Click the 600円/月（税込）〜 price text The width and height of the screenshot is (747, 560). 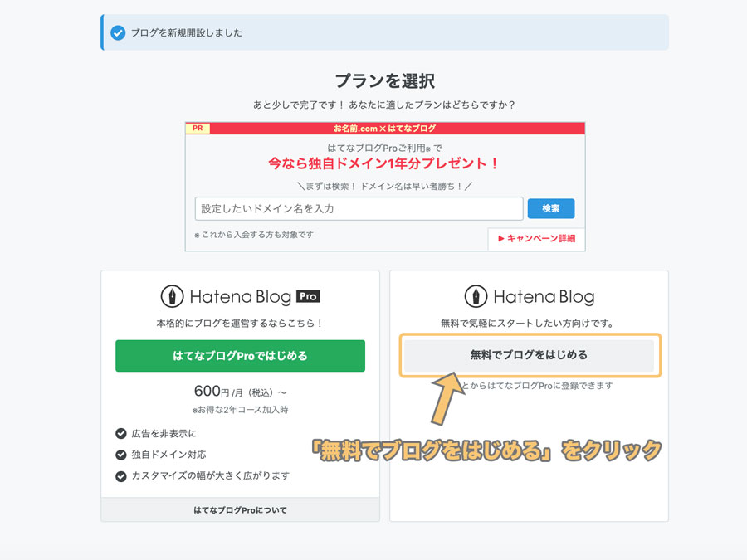click(x=240, y=392)
